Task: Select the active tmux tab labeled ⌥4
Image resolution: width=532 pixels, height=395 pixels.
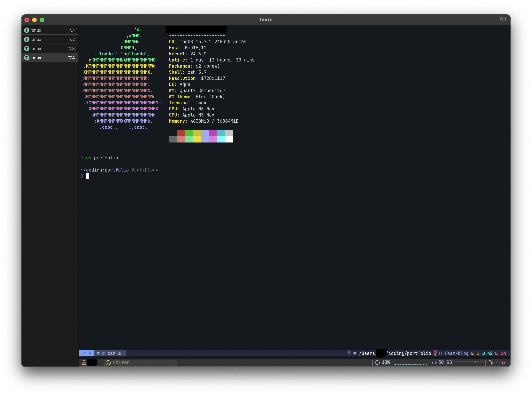Action: (x=50, y=58)
